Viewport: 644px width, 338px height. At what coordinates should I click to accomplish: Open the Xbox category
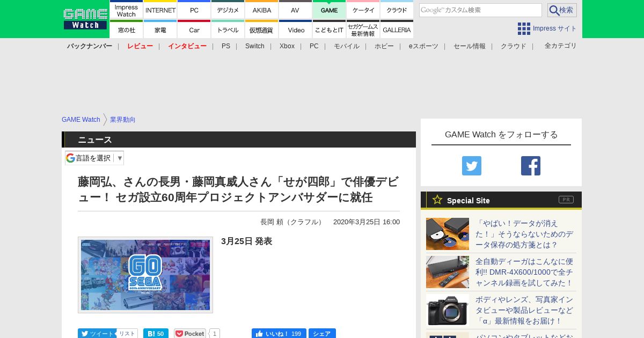pyautogui.click(x=287, y=46)
